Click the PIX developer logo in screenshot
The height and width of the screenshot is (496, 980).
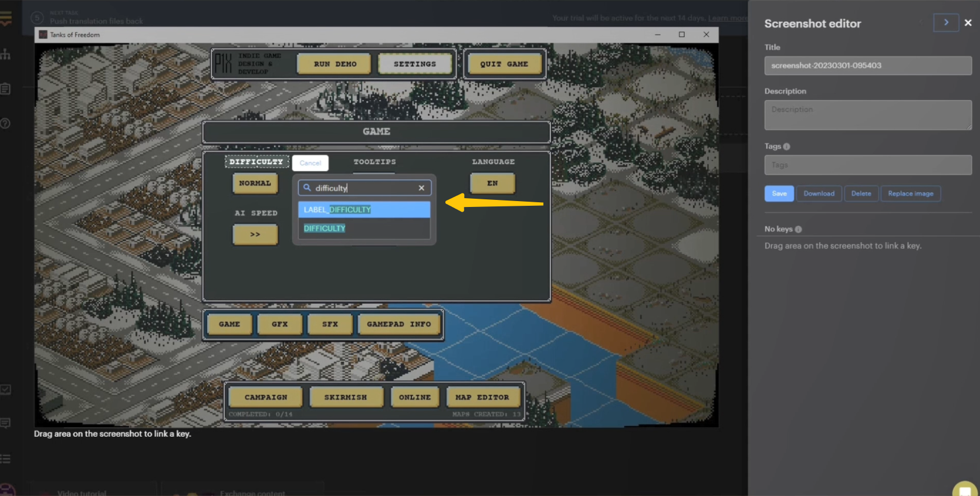click(223, 63)
